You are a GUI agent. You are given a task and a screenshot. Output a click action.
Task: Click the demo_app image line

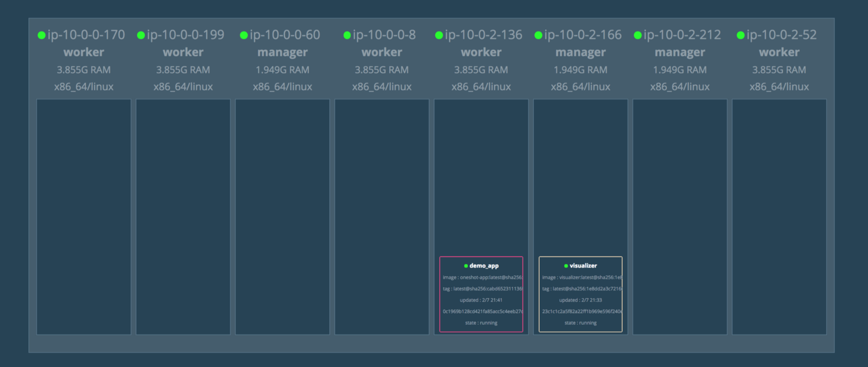click(482, 277)
